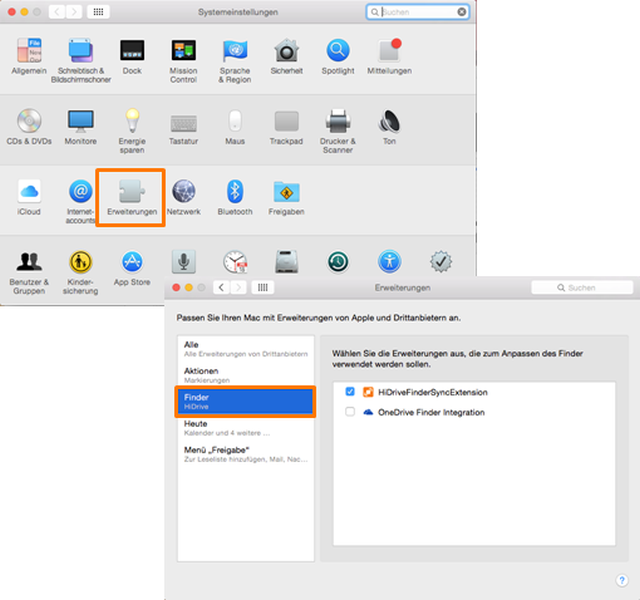Clear the Systemeinstellungen search field
This screenshot has width=640, height=600.
pos(462,12)
